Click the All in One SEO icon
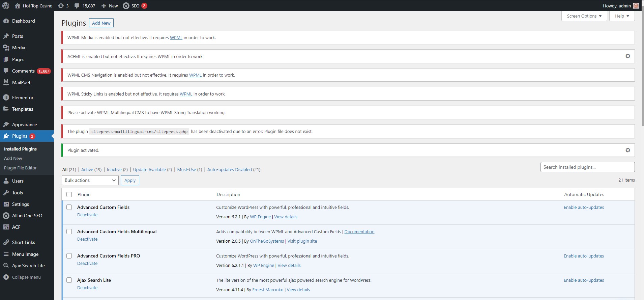Screen dimensions: 644x300 [6, 216]
